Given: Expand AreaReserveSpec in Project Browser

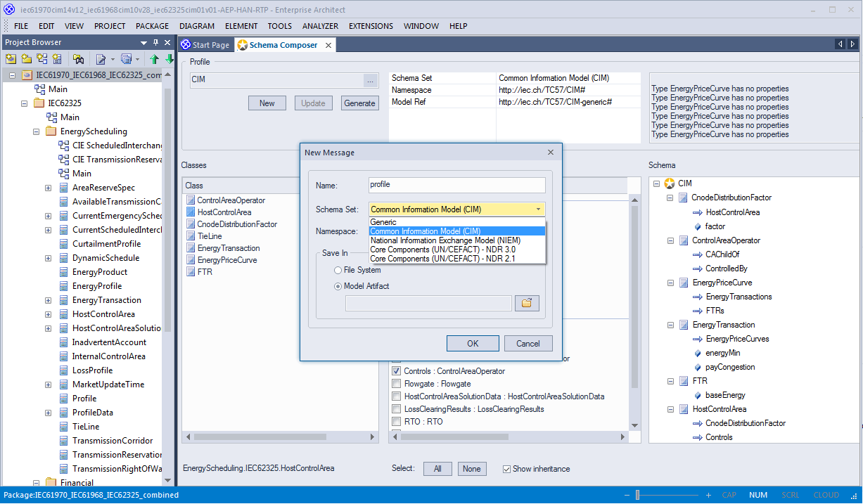Looking at the screenshot, I should coord(48,188).
